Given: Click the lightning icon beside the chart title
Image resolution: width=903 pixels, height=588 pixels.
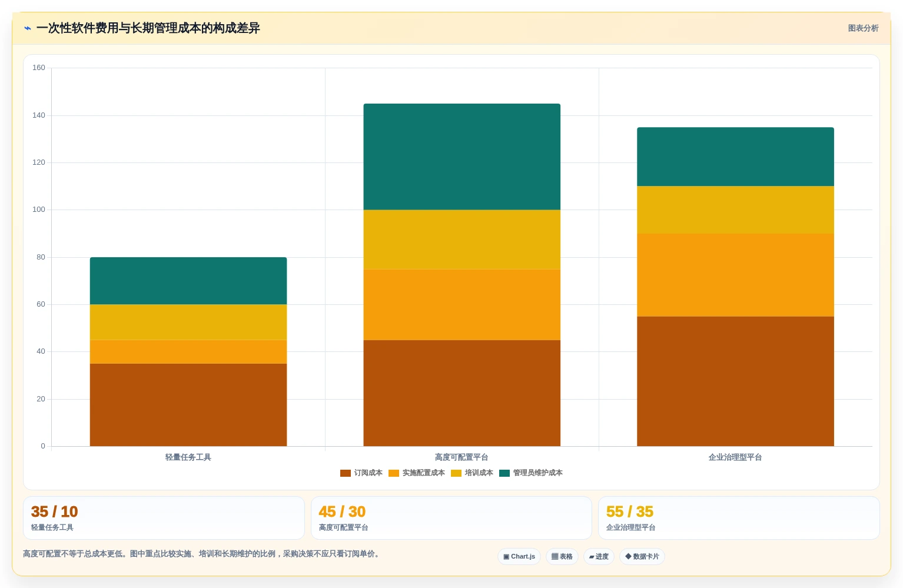Looking at the screenshot, I should 28,28.
